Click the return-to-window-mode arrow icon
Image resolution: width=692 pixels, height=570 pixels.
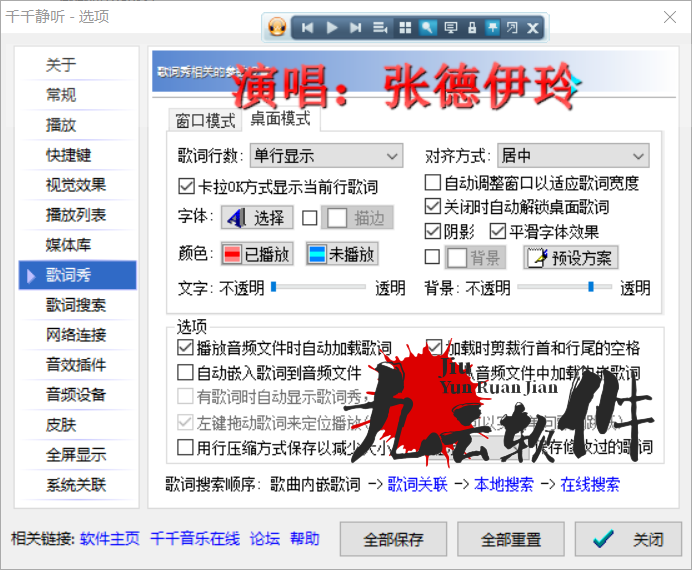pyautogui.click(x=512, y=28)
